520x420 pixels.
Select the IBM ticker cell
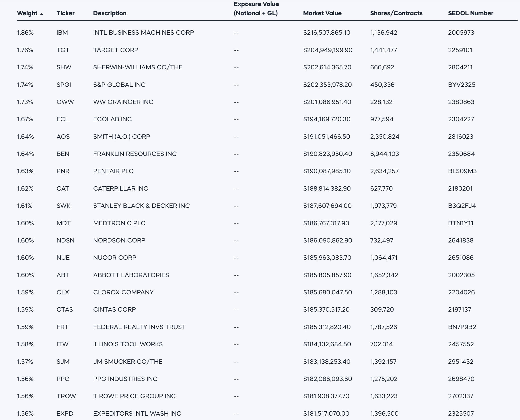tap(62, 32)
